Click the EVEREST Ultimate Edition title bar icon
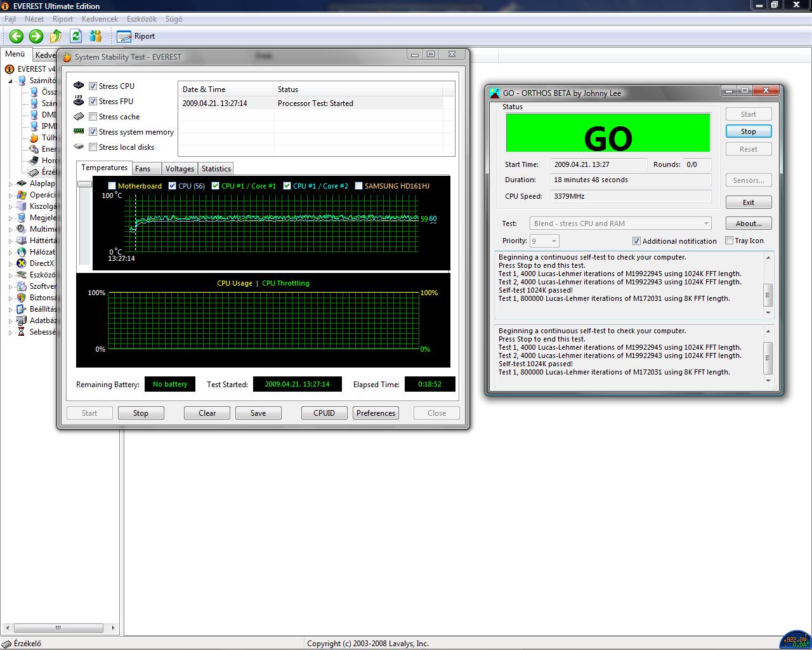 (6, 6)
